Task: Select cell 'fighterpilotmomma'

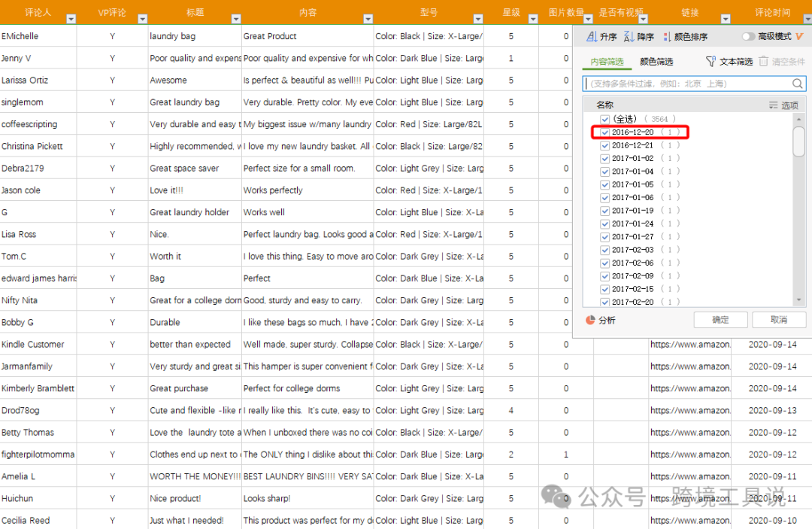Action: point(38,455)
